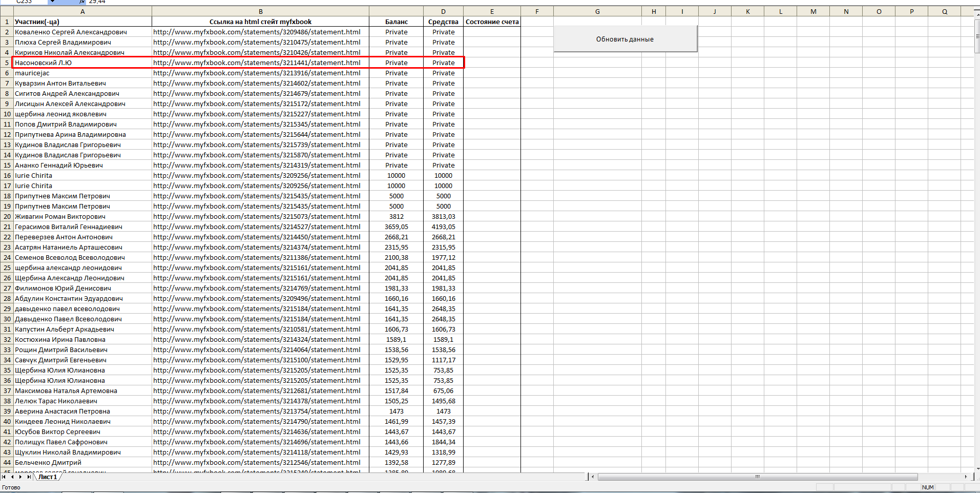Open the insert function fx icon

point(82,2)
